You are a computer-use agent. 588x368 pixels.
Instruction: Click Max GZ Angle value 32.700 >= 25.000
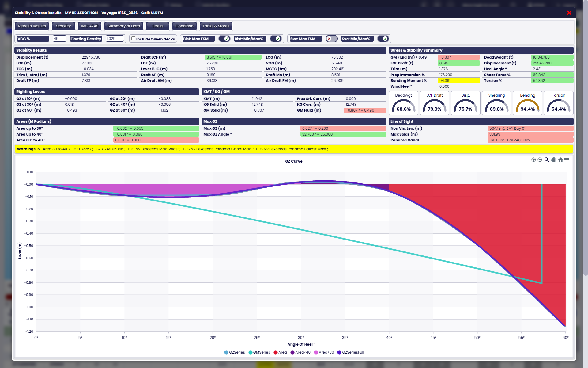[343, 134]
